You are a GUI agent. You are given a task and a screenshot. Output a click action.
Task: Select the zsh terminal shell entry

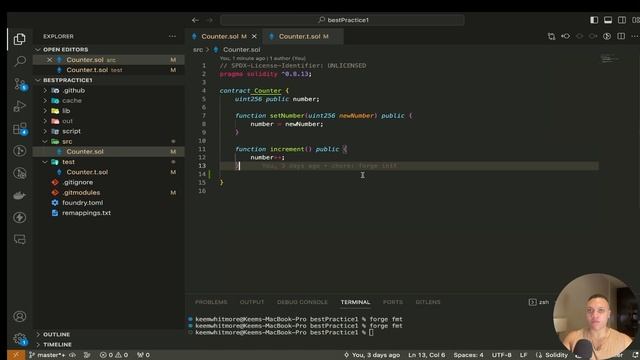[x=539, y=302]
